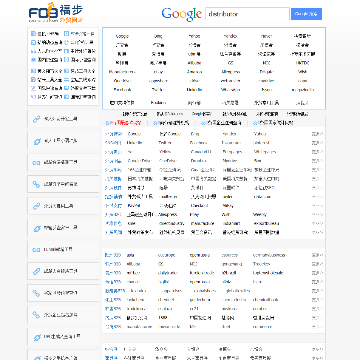Open the Pinterest link in the list
Screen dimensions: 360x360
(262, 143)
